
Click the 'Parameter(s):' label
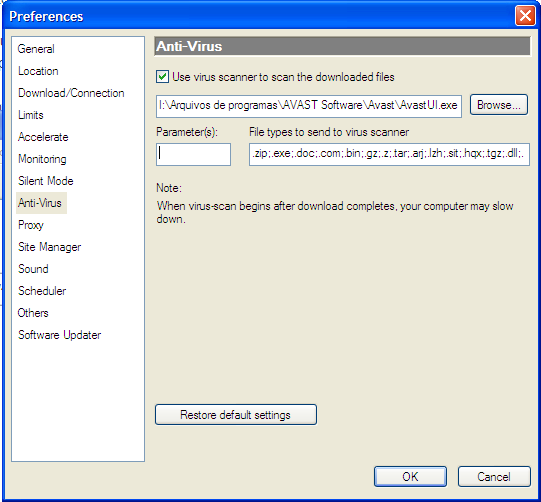click(x=187, y=132)
